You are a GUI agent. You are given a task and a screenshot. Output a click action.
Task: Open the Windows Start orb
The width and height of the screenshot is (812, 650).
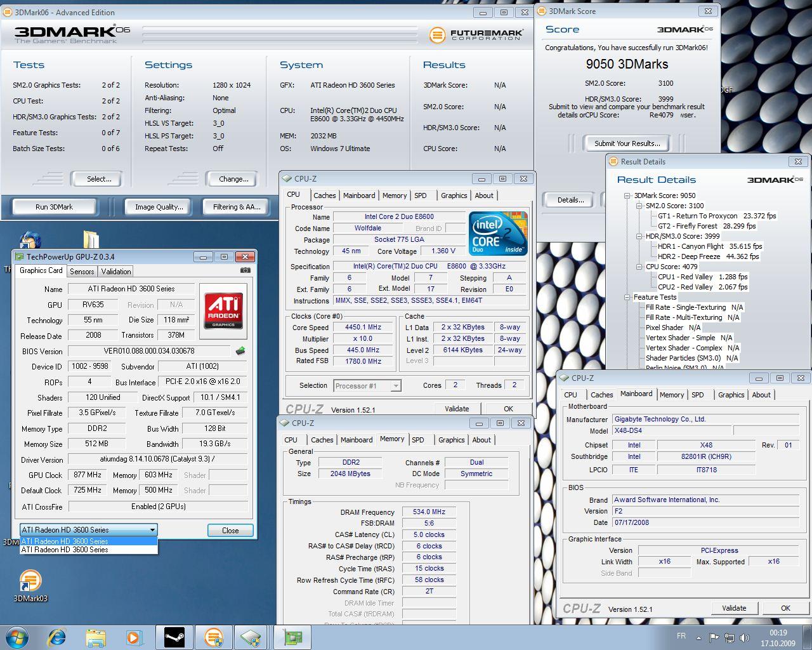pyautogui.click(x=16, y=637)
